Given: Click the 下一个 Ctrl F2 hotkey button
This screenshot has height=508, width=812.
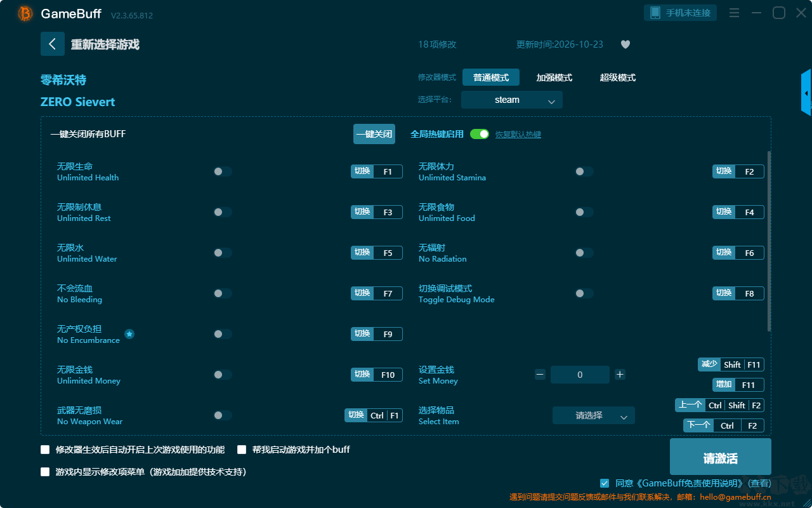Looking at the screenshot, I should click(x=724, y=425).
